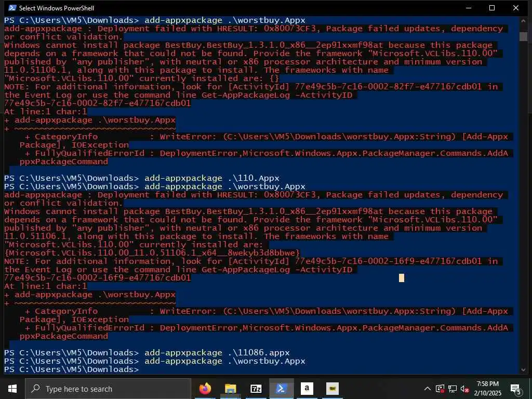Click the installed package line ending '8wekyb3d8bbwe}'

pyautogui.click(x=152, y=253)
